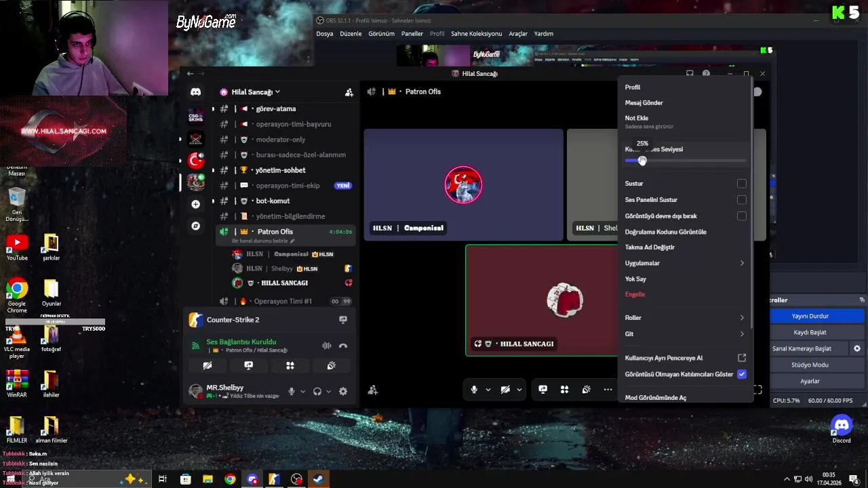Adjust the user volume slider handle
The image size is (868, 488).
point(642,161)
